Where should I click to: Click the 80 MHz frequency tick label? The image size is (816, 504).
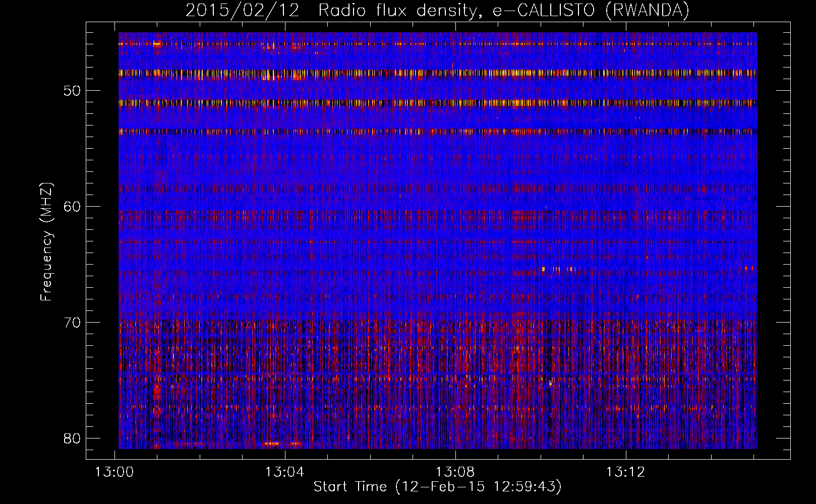[72, 438]
